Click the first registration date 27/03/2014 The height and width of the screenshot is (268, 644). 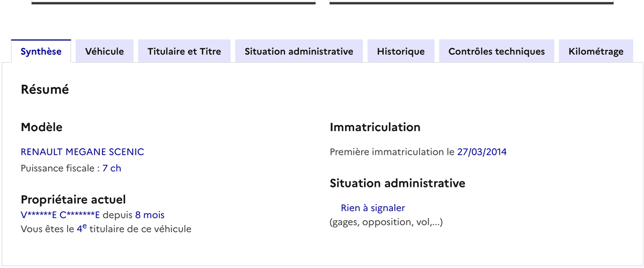(482, 152)
